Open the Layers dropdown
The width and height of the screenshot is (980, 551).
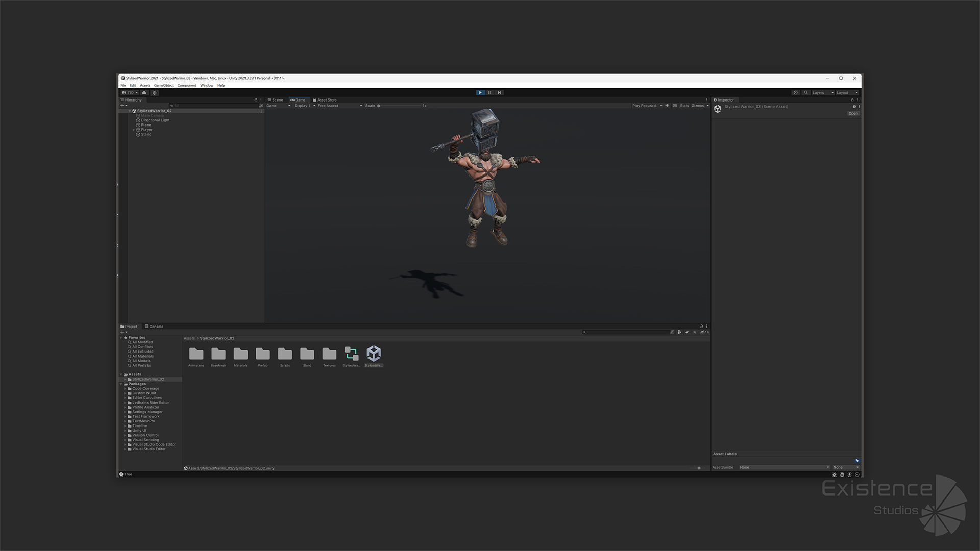pos(823,93)
